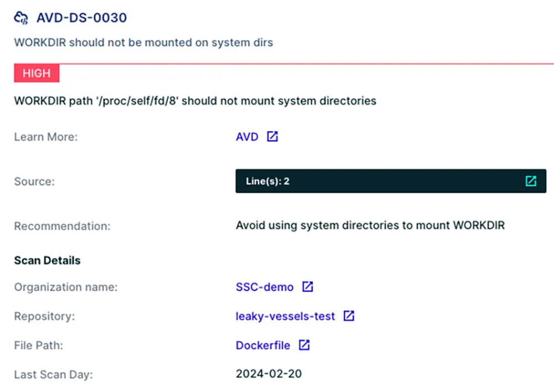Click the external link icon next to AVD
This screenshot has height=392, width=554.
273,136
